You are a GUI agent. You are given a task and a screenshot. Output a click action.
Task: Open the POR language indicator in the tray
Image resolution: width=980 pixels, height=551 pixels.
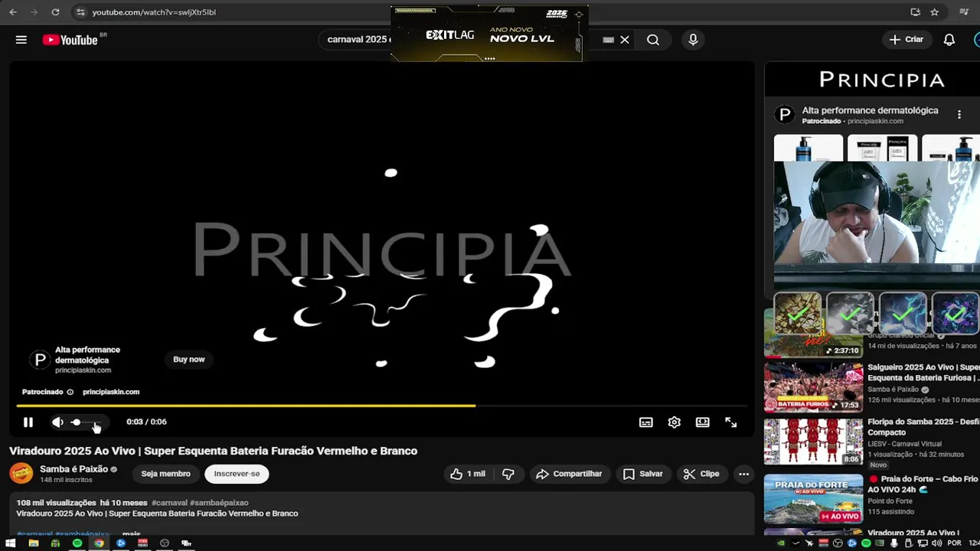coord(954,543)
